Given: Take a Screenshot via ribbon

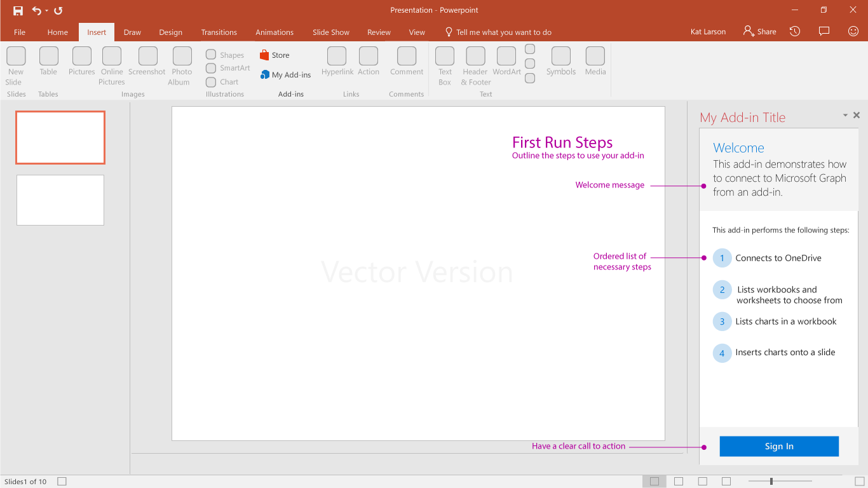Looking at the screenshot, I should [147, 61].
